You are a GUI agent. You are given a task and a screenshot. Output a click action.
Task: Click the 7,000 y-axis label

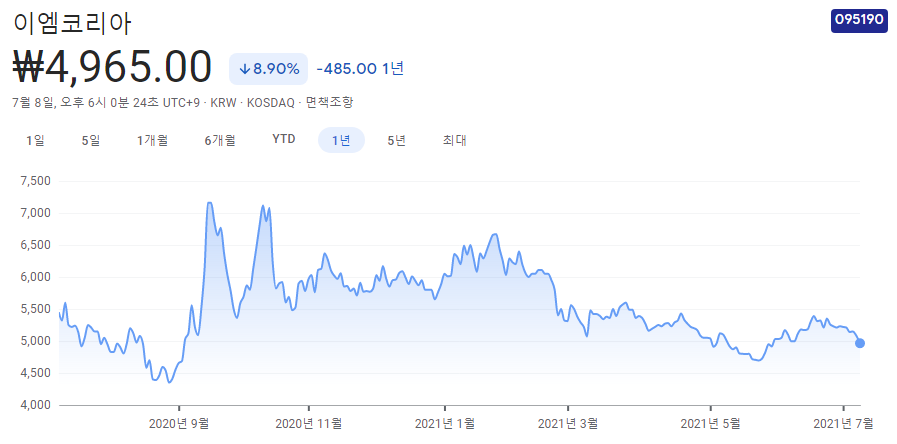tap(36, 213)
